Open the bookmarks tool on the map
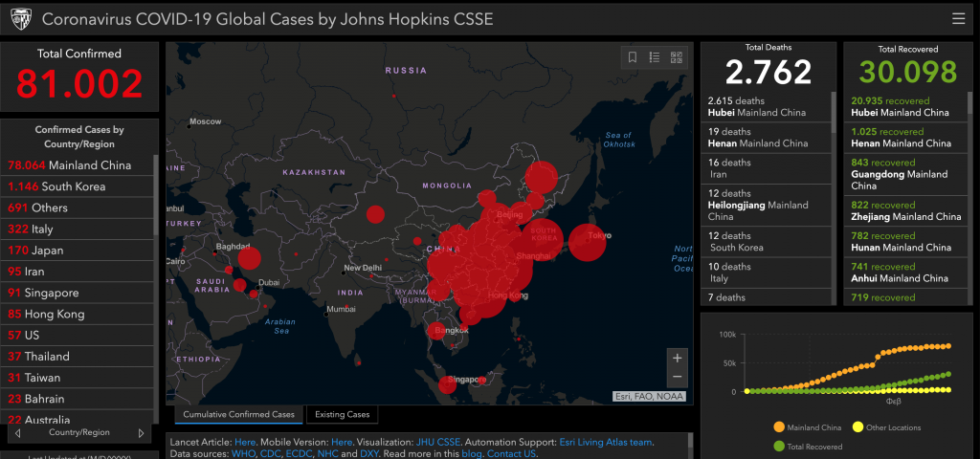 click(x=633, y=58)
